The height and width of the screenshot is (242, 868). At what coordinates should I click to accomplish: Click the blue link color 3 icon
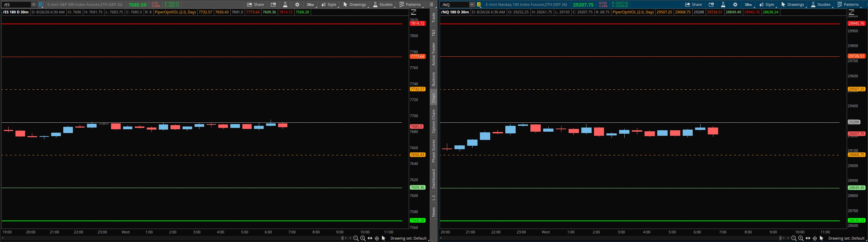click(x=41, y=4)
